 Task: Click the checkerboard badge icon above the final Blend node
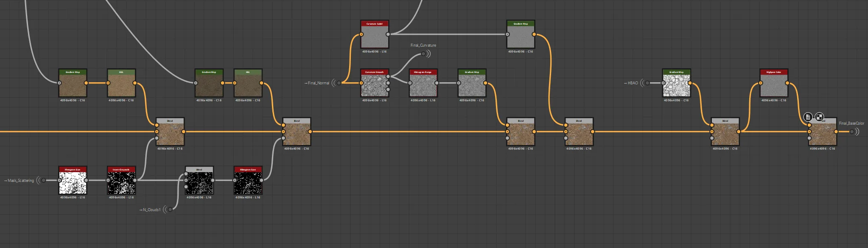pos(819,117)
